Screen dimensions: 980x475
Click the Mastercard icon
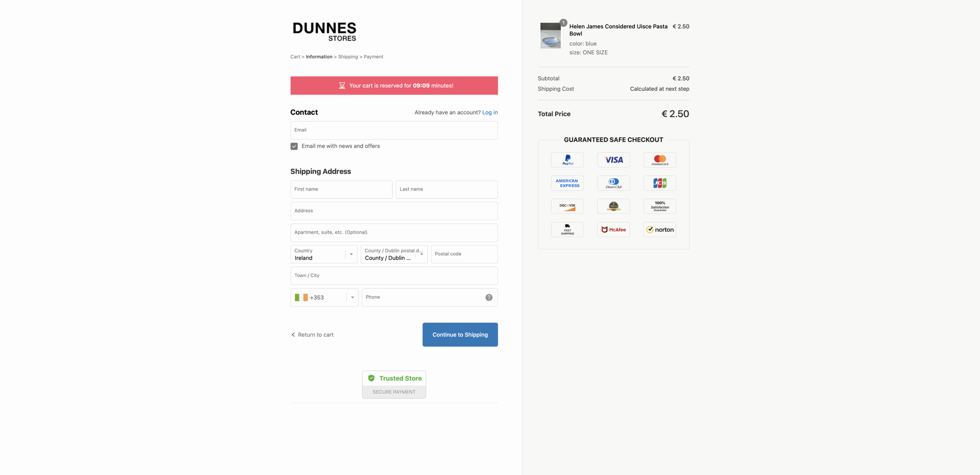(660, 160)
